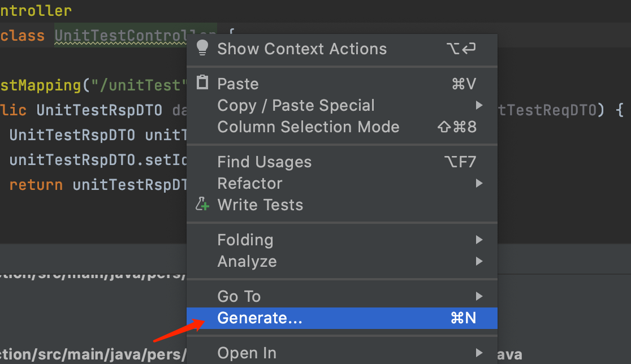
Task: Click the Refactor menu label
Action: coord(250,183)
